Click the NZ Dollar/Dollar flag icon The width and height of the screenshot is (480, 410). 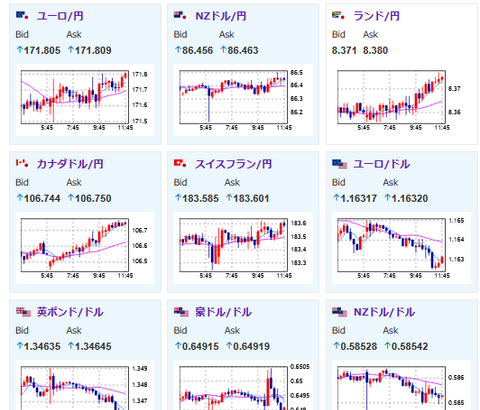(339, 312)
